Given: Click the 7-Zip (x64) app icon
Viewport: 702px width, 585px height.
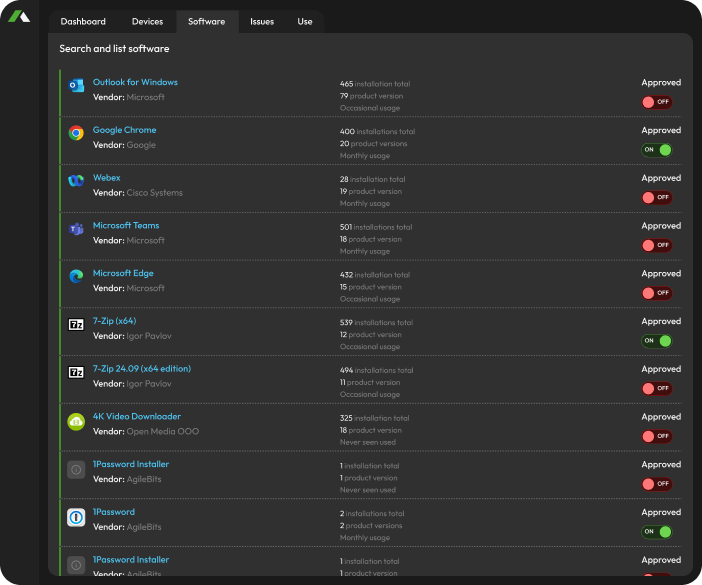Looking at the screenshot, I should pos(76,324).
